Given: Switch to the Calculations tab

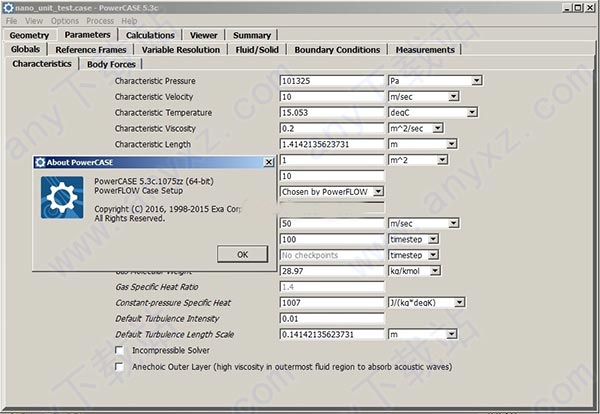Looking at the screenshot, I should [150, 35].
